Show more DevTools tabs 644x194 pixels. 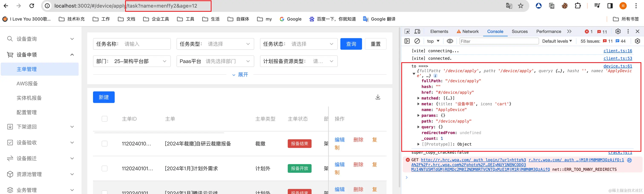pyautogui.click(x=569, y=31)
